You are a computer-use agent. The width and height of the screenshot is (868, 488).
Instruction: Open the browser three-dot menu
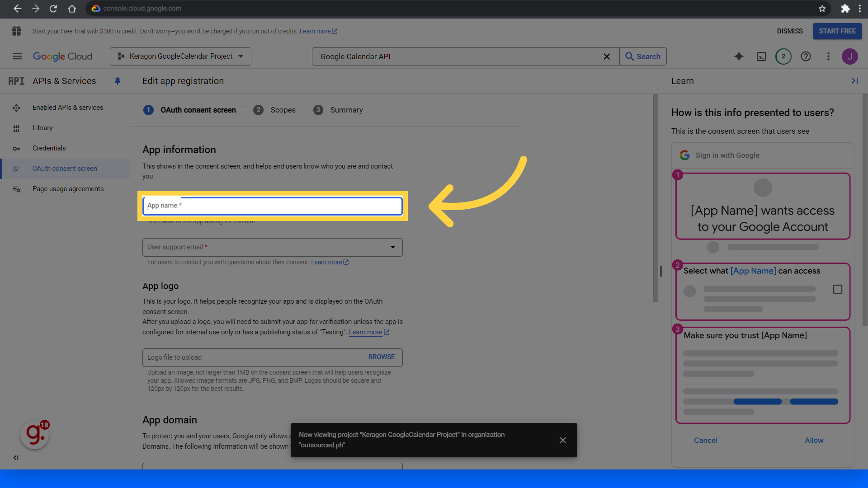(860, 9)
